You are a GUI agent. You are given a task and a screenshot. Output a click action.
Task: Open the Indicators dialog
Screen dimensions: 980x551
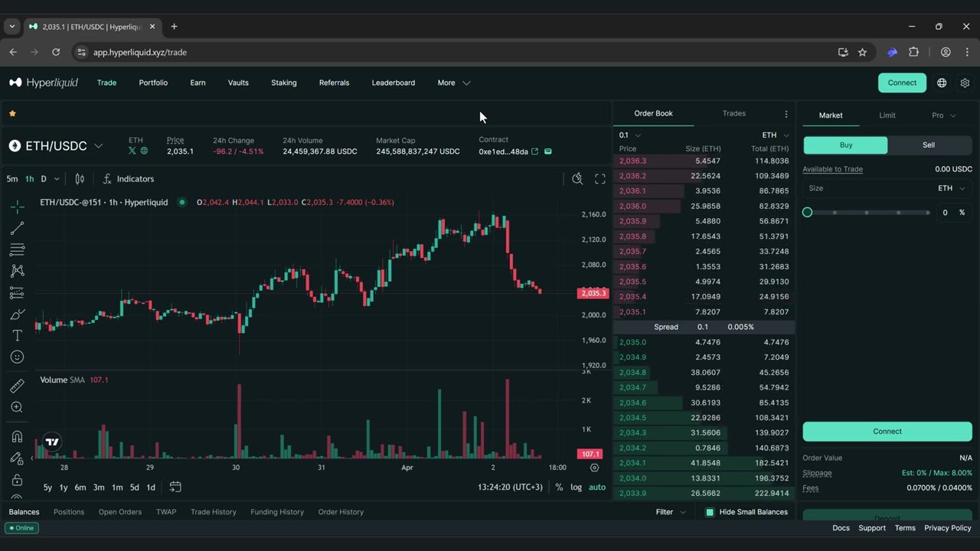click(129, 179)
